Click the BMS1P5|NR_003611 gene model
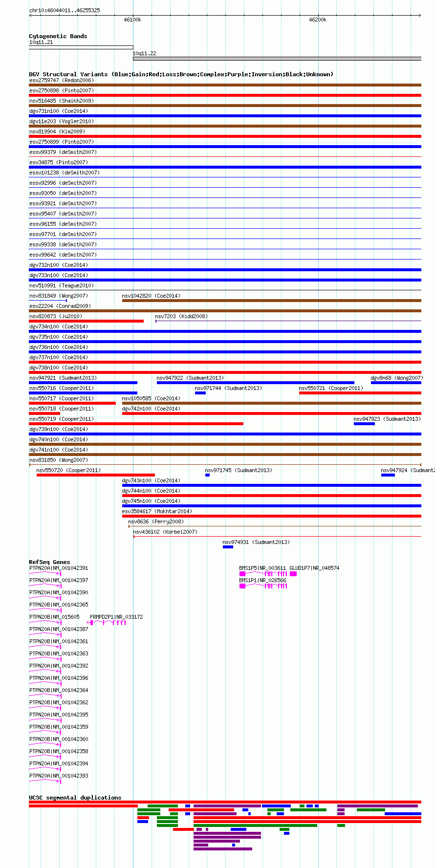 coord(263,574)
